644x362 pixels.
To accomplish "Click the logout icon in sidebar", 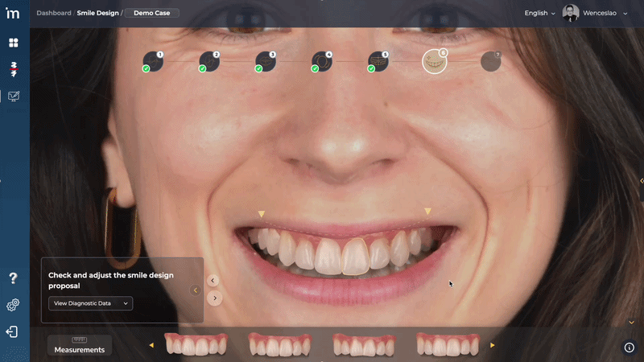I will point(14,331).
